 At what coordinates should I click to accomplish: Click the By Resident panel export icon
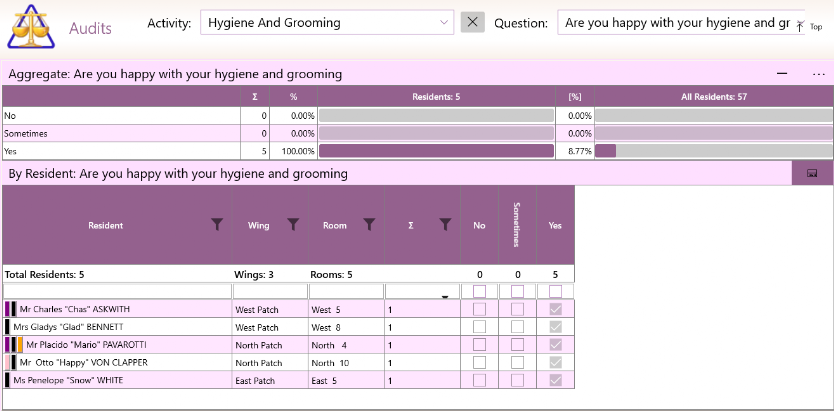[x=812, y=173]
